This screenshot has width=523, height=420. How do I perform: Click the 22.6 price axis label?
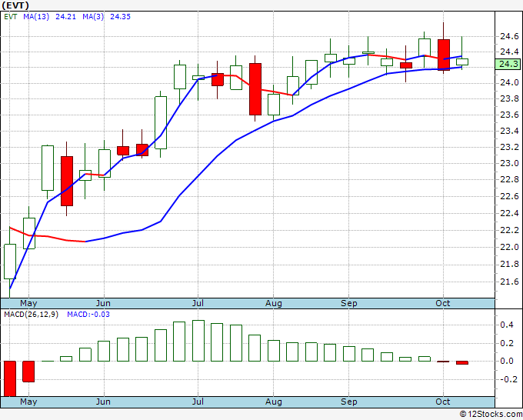click(509, 196)
